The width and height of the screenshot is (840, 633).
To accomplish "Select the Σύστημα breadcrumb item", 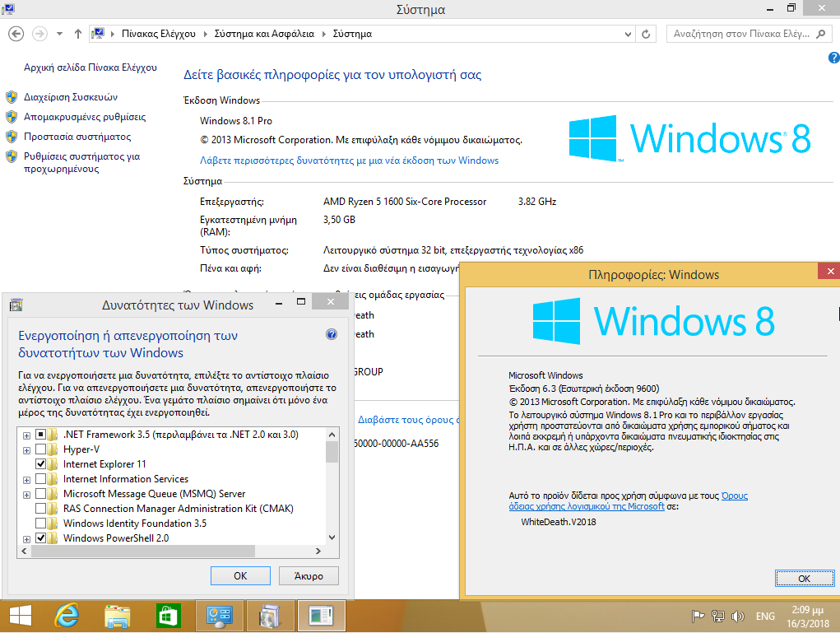I will point(352,34).
